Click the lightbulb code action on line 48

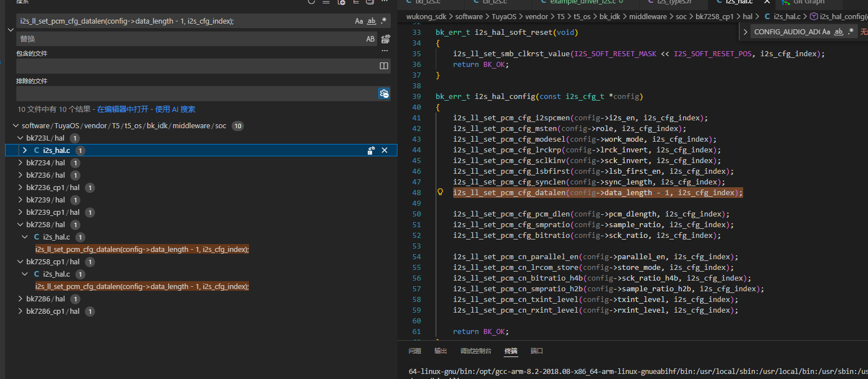(441, 192)
